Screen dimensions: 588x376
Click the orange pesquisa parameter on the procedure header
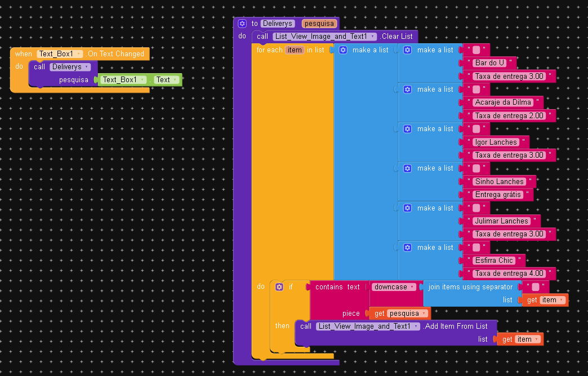pos(320,24)
